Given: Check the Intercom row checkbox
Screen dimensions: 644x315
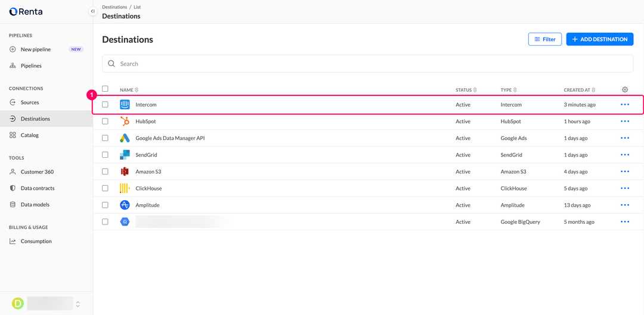Looking at the screenshot, I should 105,105.
